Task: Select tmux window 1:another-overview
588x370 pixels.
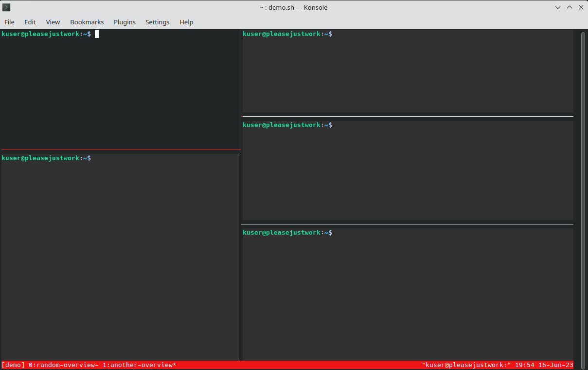Action: [139, 365]
